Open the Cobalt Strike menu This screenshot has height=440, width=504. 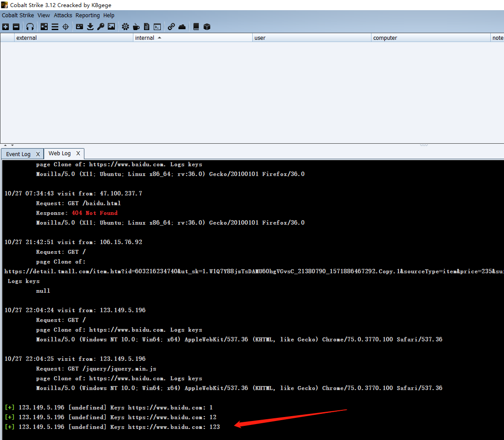point(18,15)
